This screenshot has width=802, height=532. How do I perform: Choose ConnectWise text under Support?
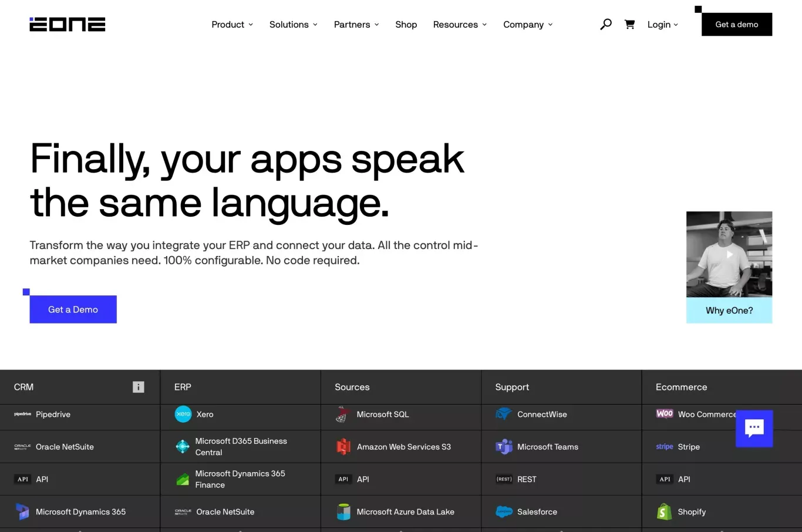542,414
